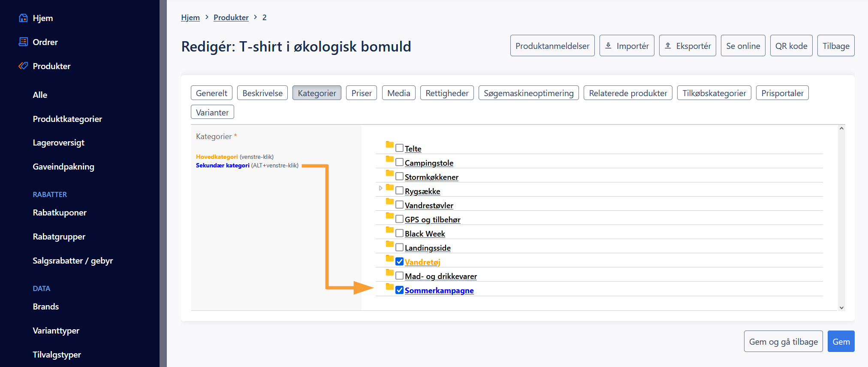Click the folder icon next to GPS og tilbehør
This screenshot has height=367, width=868.
click(390, 215)
